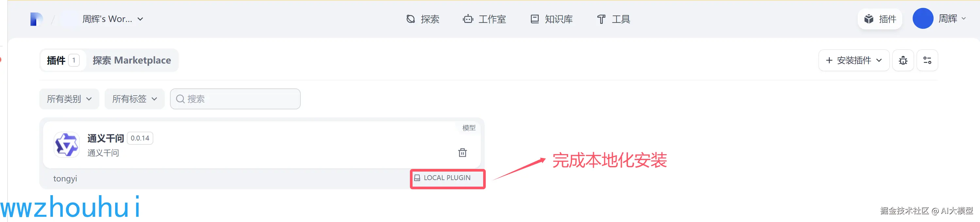
Task: Open the 工作室 studio menu
Action: tap(484, 19)
